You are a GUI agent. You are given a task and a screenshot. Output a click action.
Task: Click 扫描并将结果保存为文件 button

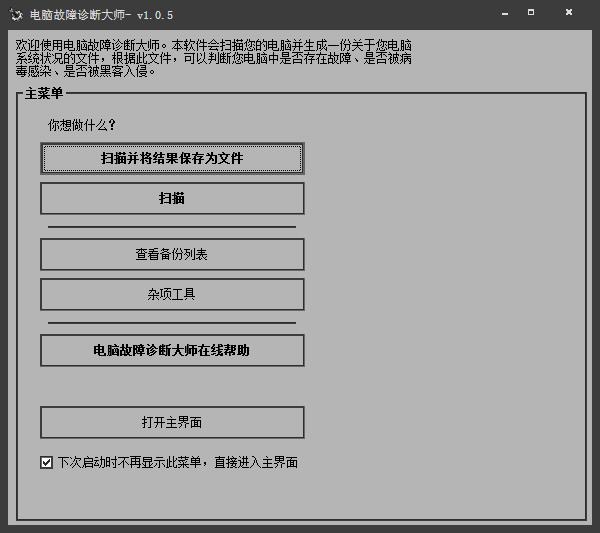point(172,158)
